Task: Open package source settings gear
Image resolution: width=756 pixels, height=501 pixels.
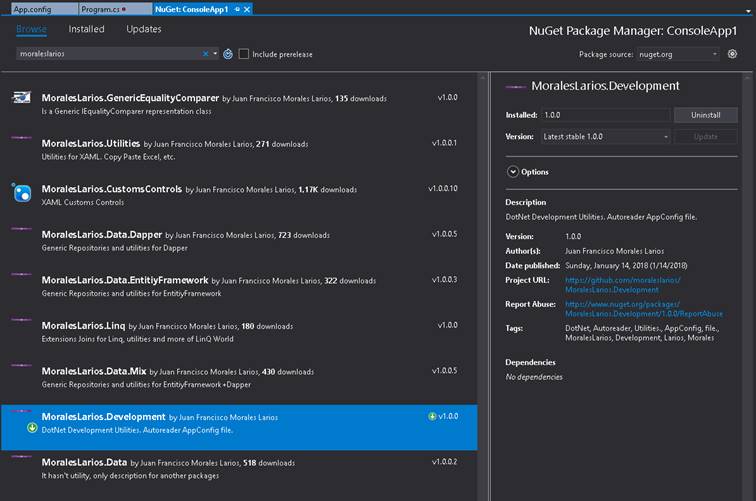Action: click(732, 54)
